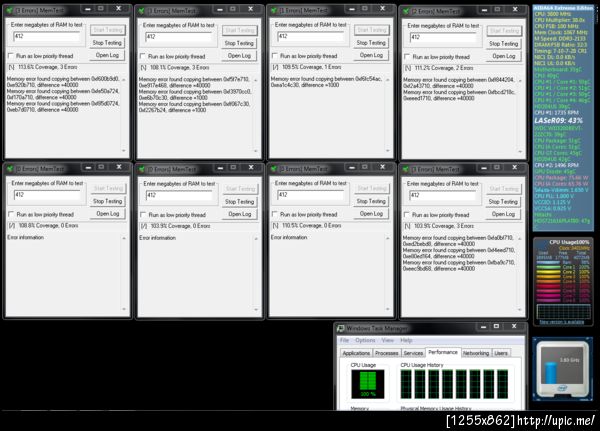Select the Performance tab in Task Manager
Viewport: 600px width, 431px height.
(443, 352)
